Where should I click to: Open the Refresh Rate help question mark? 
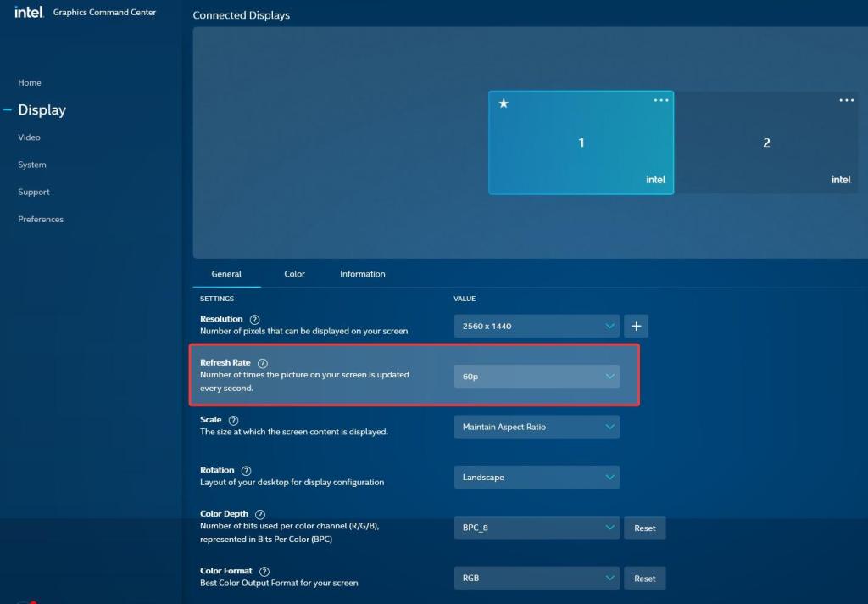click(263, 364)
